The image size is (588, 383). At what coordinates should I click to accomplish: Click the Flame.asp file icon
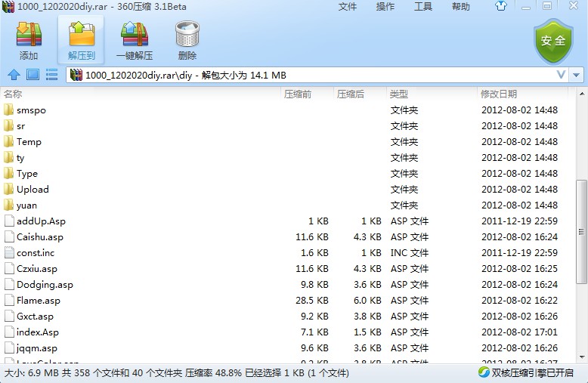9,301
